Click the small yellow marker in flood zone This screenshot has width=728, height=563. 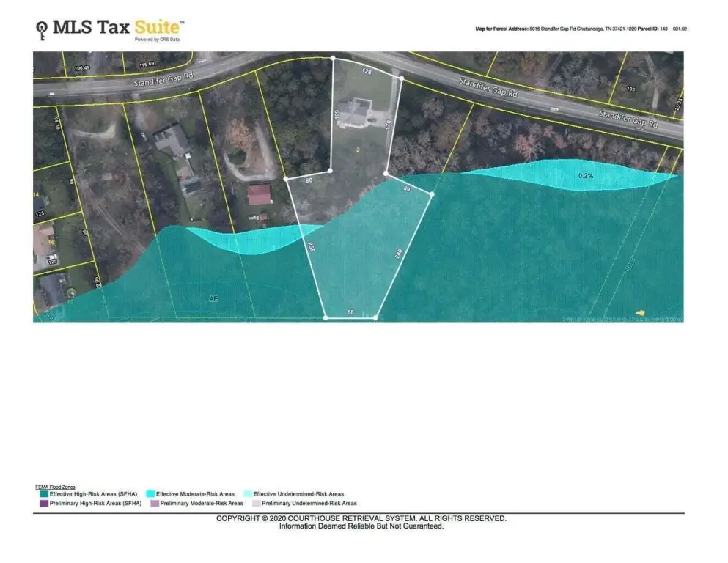(640, 313)
